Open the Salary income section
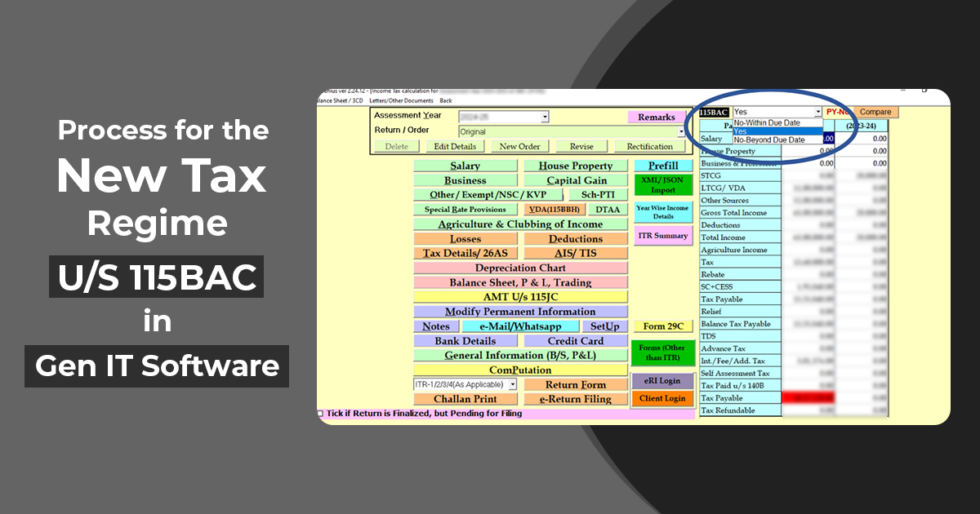Viewport: 980px width, 514px height. pos(465,166)
